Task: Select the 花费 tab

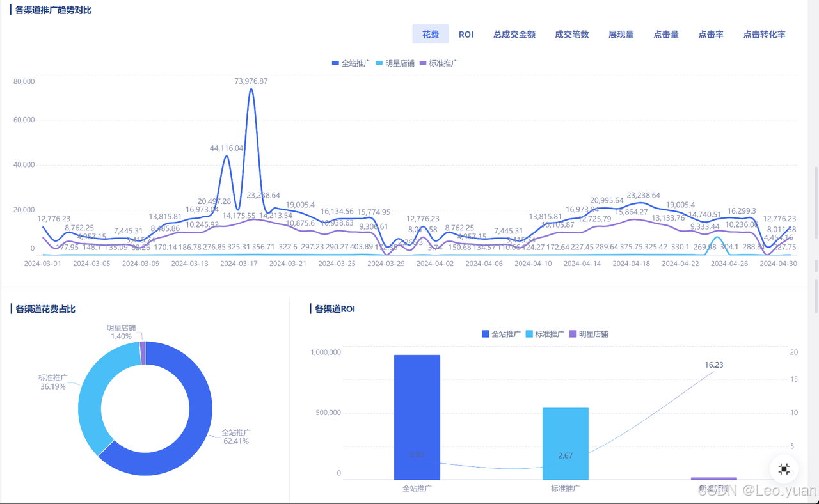Action: click(x=431, y=35)
